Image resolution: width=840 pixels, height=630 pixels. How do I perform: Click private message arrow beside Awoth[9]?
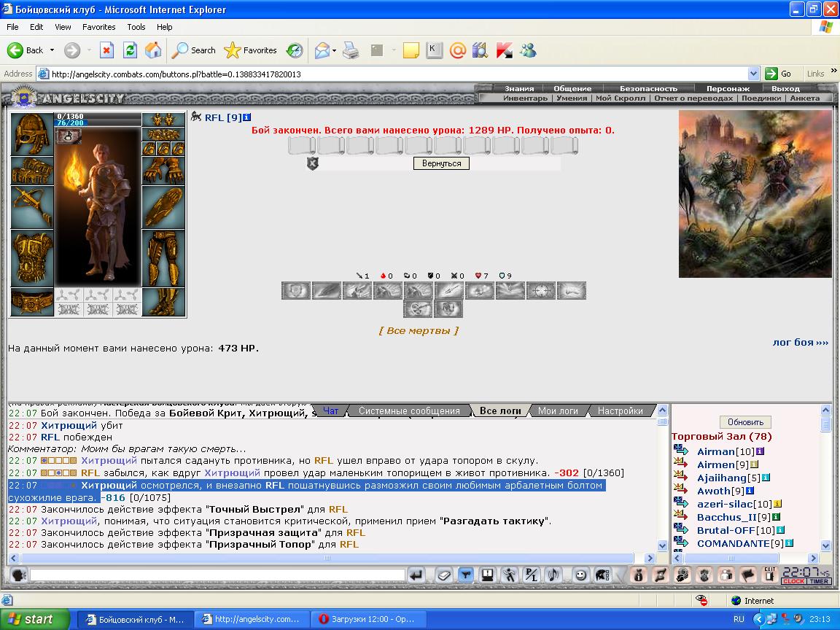click(x=680, y=489)
